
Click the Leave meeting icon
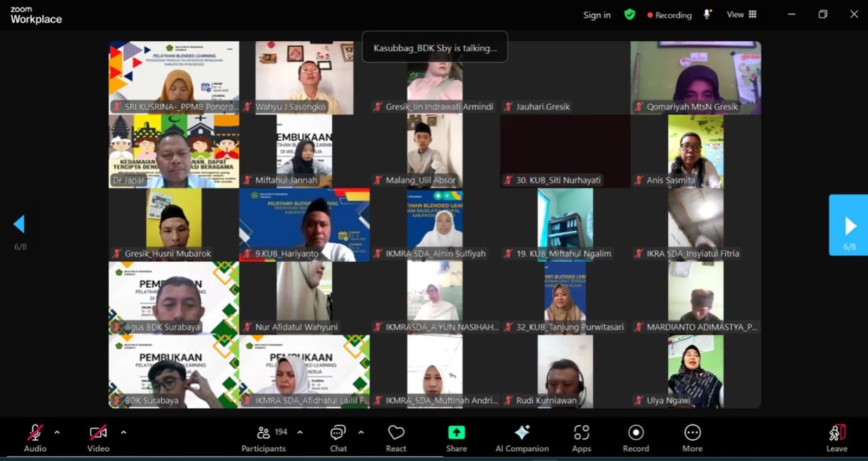(837, 433)
